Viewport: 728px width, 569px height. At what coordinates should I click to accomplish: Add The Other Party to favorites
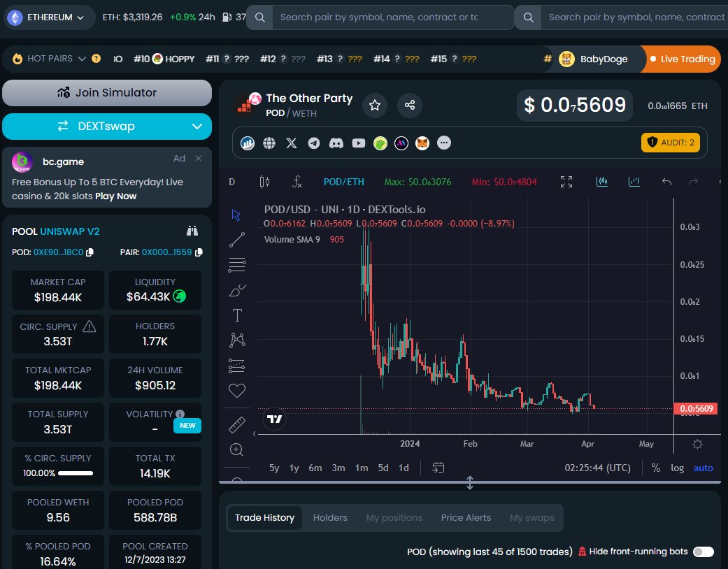375,105
